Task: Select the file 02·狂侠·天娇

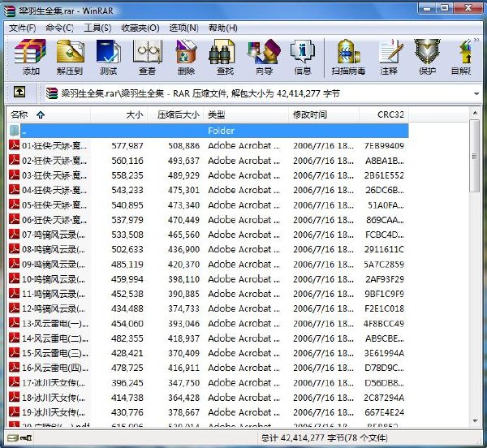Action: (54, 161)
